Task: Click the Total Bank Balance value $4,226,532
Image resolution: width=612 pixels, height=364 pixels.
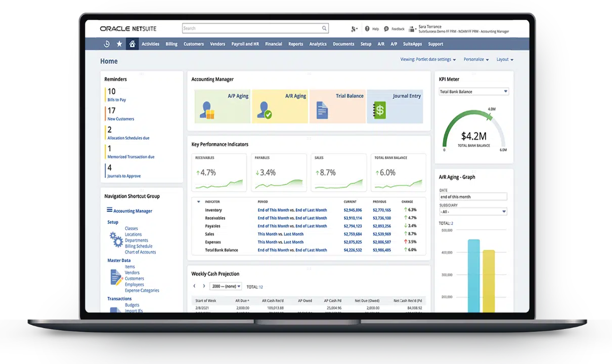Action: [353, 250]
